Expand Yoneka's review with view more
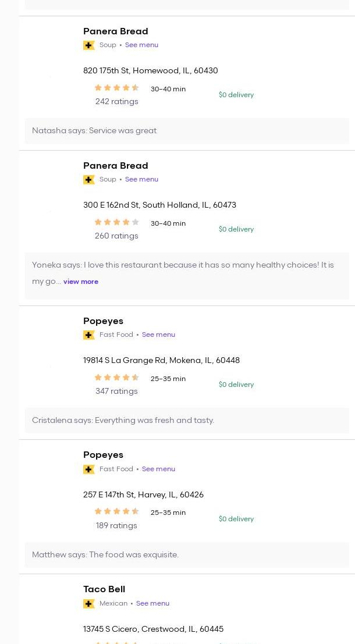Viewport: 355px width, 644px height. pyautogui.click(x=81, y=282)
